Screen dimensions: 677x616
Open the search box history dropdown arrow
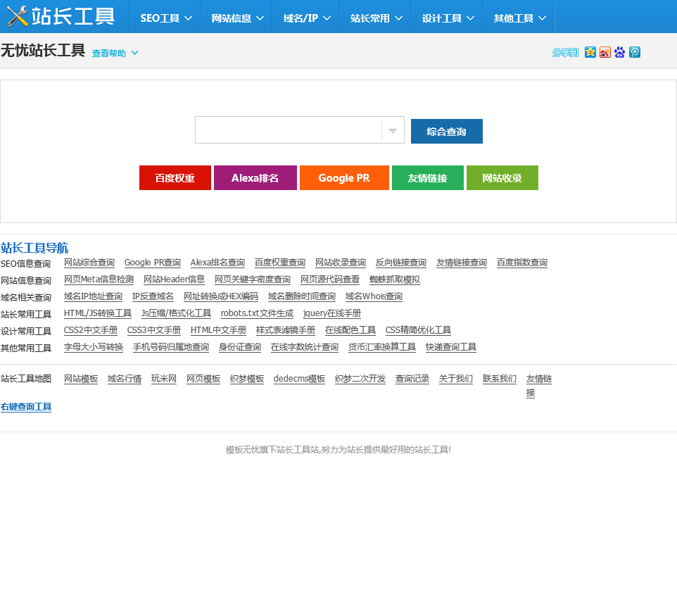coord(393,130)
